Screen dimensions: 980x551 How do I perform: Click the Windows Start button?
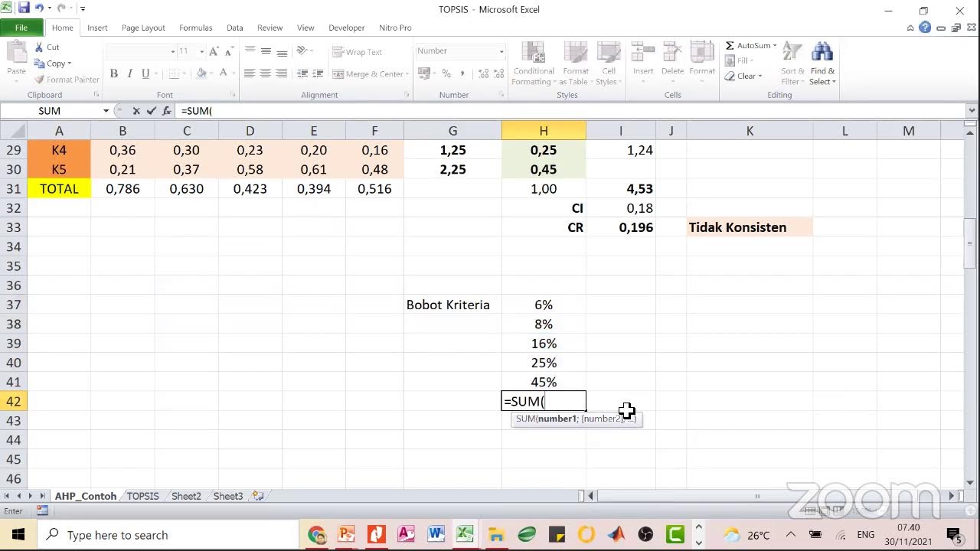tap(18, 534)
